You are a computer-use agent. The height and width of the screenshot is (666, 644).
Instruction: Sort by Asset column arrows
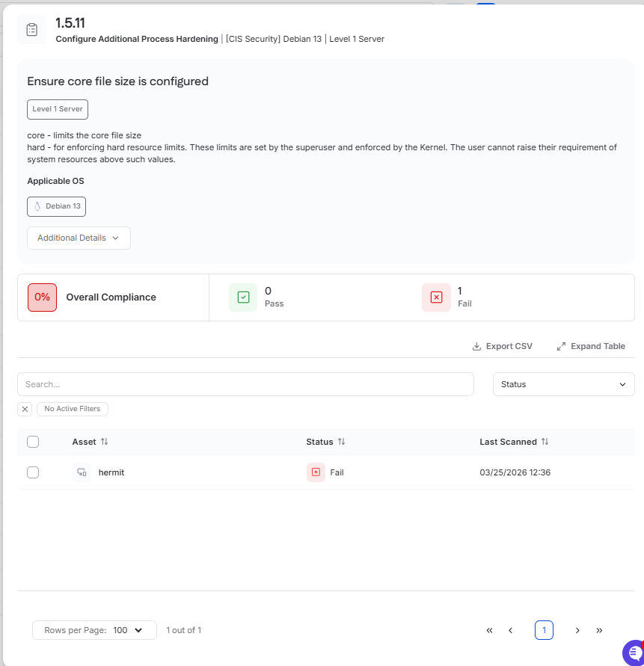105,442
